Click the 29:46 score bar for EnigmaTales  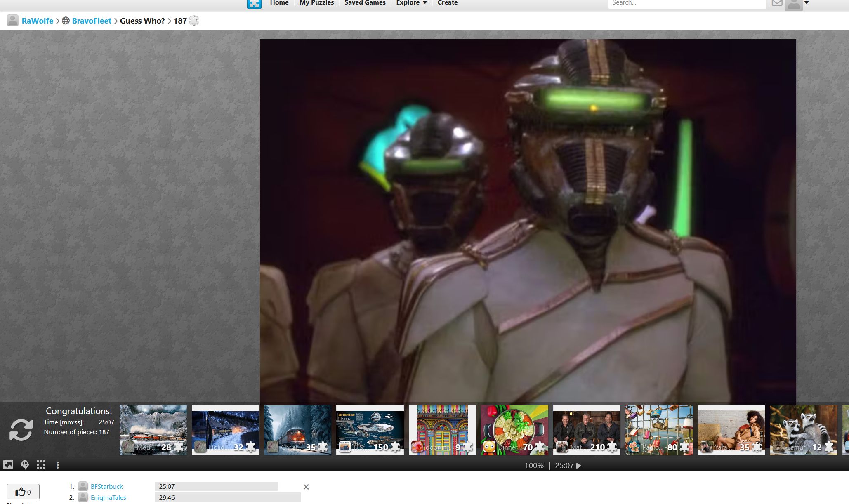tap(228, 497)
